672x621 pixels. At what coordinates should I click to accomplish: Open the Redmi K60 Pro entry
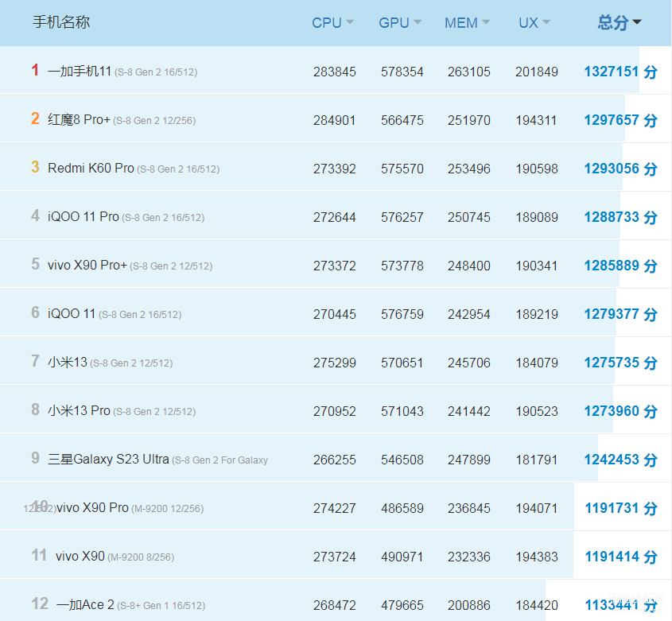pyautogui.click(x=91, y=168)
